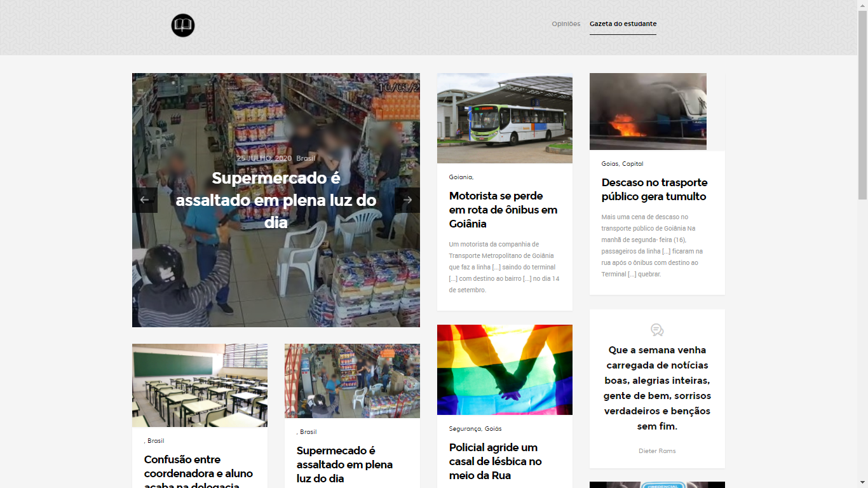Viewport: 868px width, 488px height.
Task: Select the Capital category tag
Action: point(632,164)
